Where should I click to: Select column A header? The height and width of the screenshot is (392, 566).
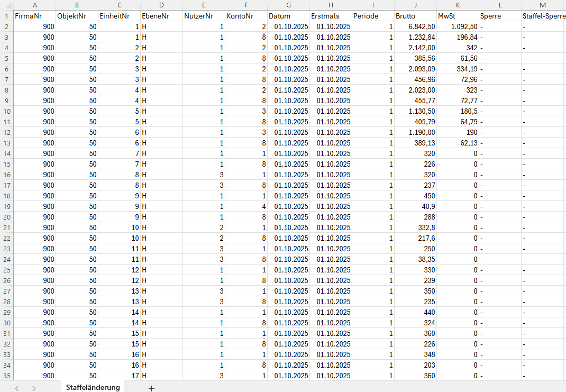(x=35, y=5)
